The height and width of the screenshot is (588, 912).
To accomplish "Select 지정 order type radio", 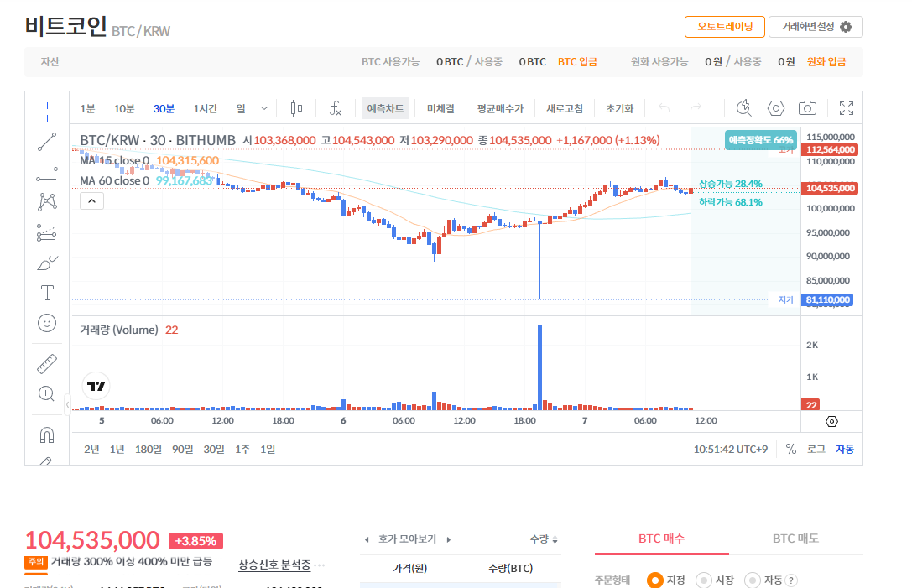I will pos(655,580).
